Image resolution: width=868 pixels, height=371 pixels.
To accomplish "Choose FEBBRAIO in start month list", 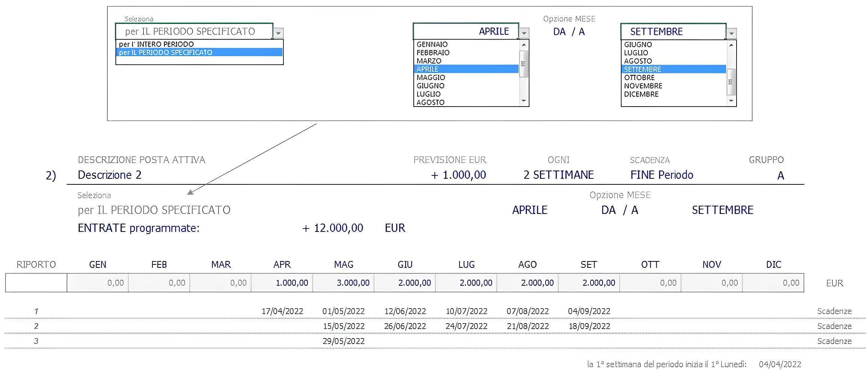I will click(466, 53).
